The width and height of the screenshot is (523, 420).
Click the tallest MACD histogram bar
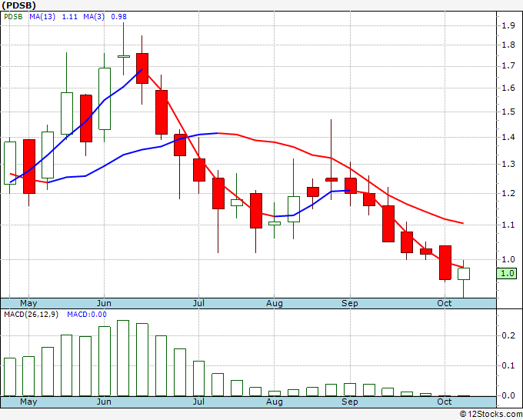click(123, 358)
